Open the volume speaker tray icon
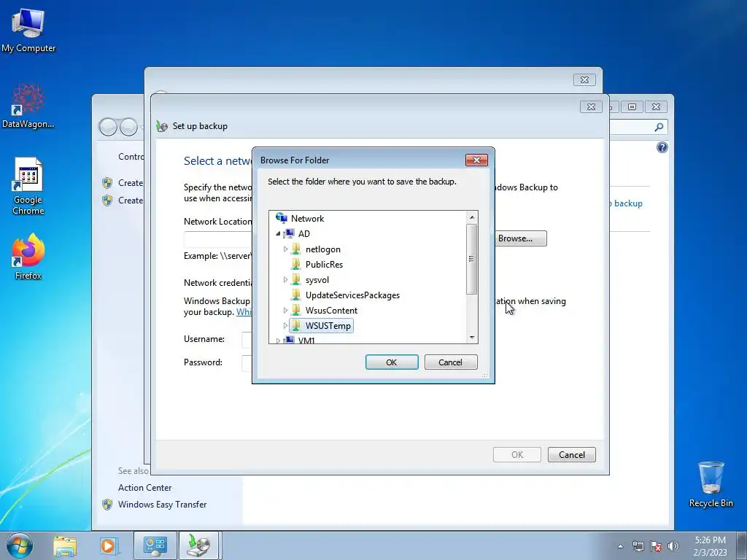 pyautogui.click(x=673, y=546)
